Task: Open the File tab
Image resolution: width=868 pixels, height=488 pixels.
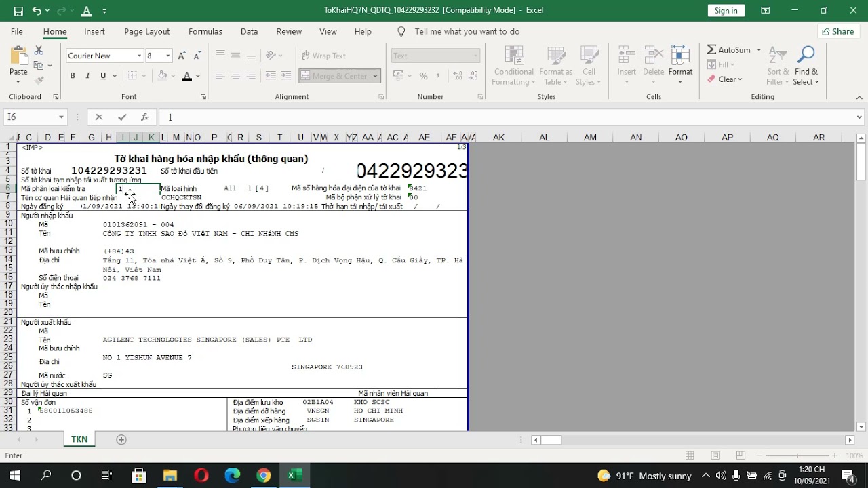Action: click(x=17, y=32)
